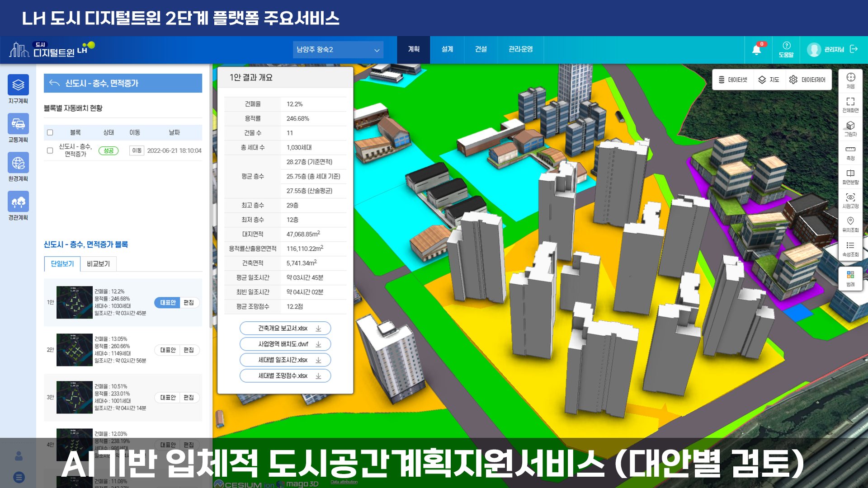
Task: Download 건축개요 보고서.xlsx report
Action: (x=285, y=328)
